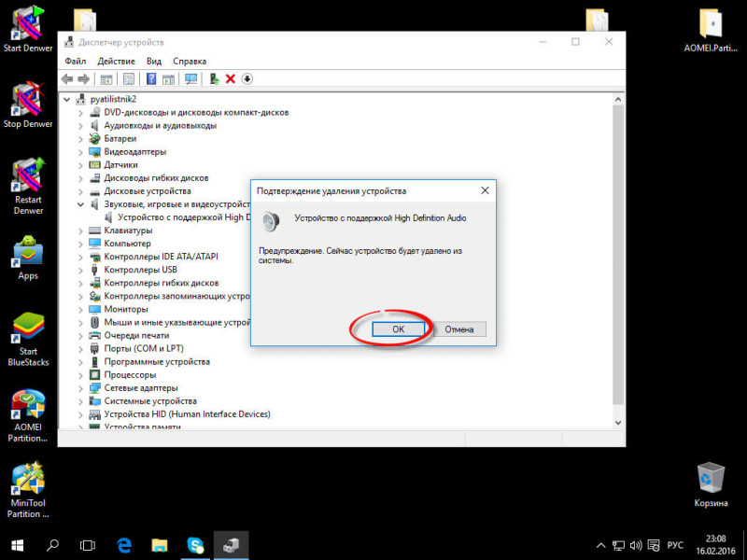The height and width of the screenshot is (560, 747).
Task: Select the Очереди печати row
Action: [136, 336]
